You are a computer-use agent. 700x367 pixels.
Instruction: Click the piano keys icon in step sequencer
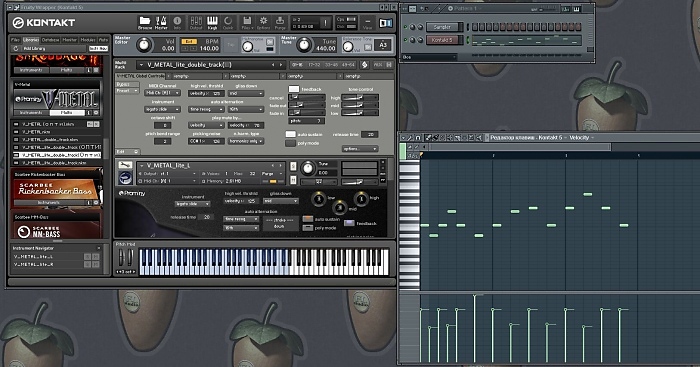pos(576,9)
